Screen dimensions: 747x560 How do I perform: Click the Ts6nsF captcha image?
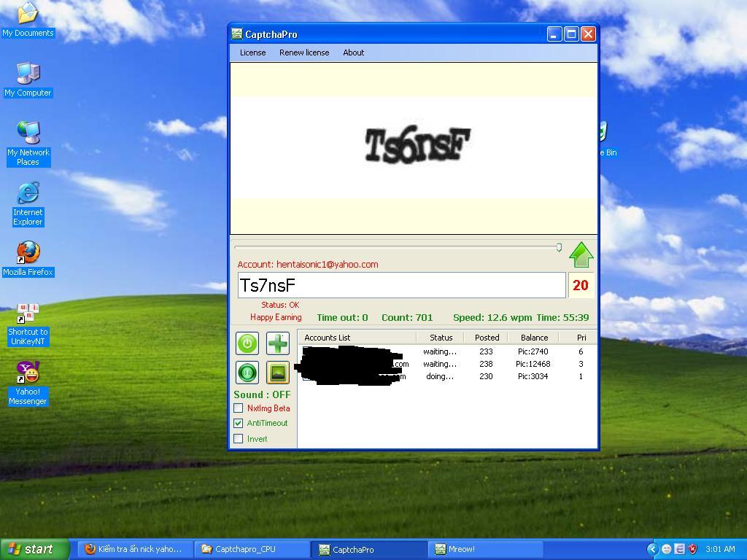(418, 146)
